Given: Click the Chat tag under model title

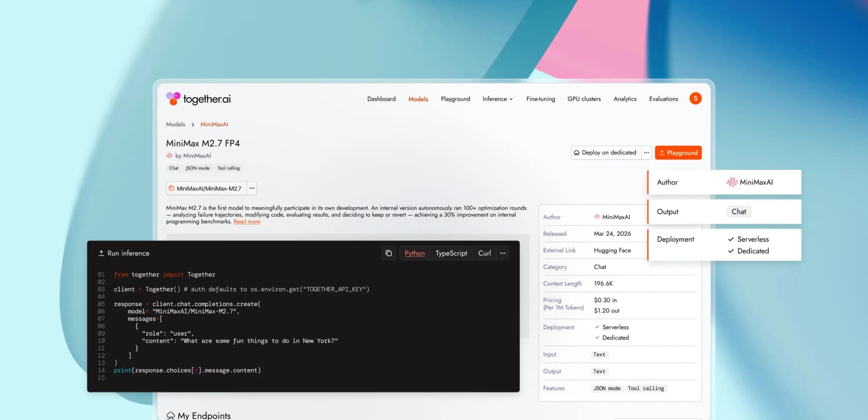Looking at the screenshot, I should (174, 168).
